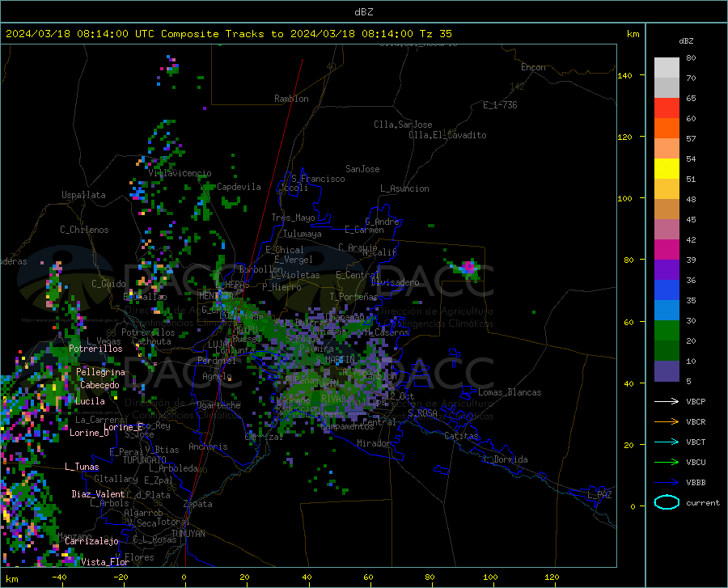Click the S_Francisco place label
Viewport: 728px width, 588px height.
click(318, 179)
